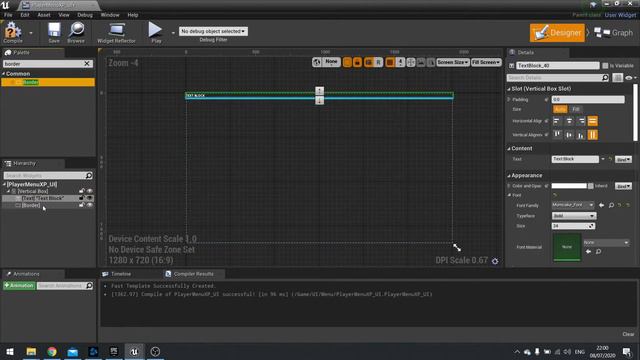Viewport: 640px width, 360px height.
Task: Switch to Designer mode
Action: [557, 33]
